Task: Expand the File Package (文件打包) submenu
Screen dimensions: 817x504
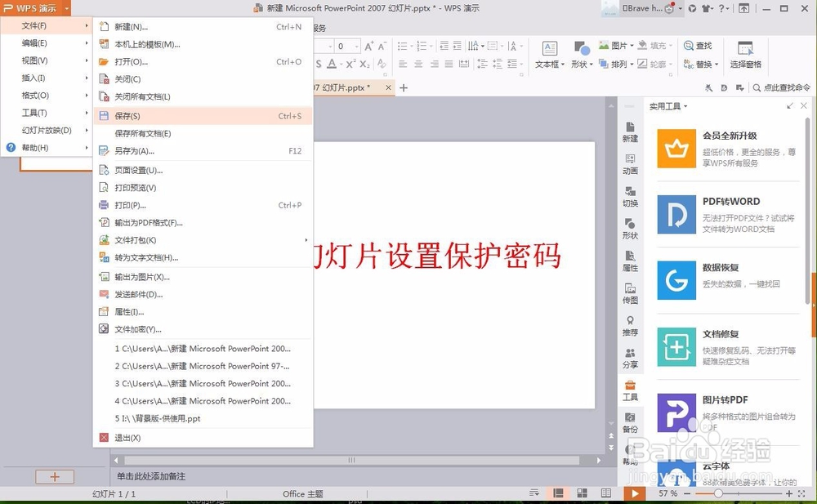Action: [x=203, y=240]
